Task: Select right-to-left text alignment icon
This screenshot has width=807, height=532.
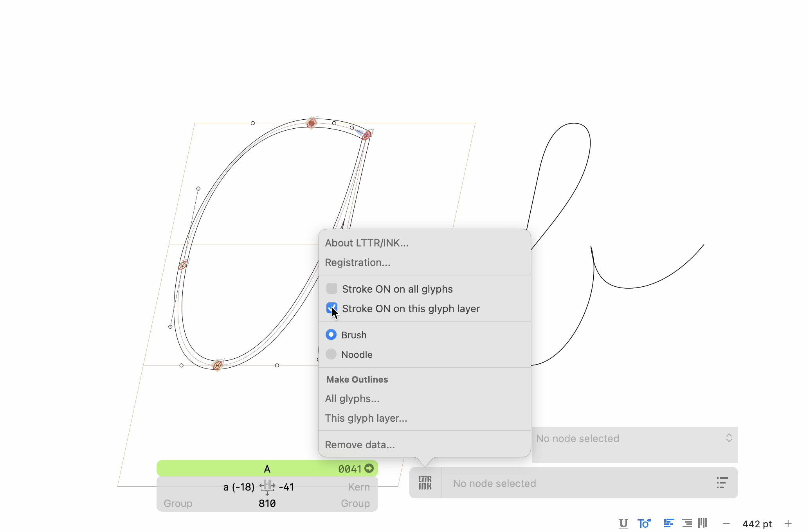Action: click(687, 523)
